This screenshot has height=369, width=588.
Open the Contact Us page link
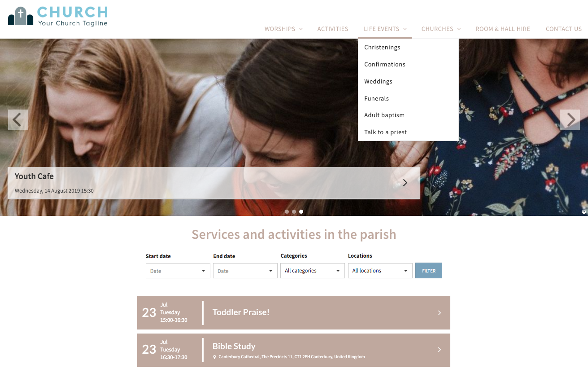(x=563, y=29)
